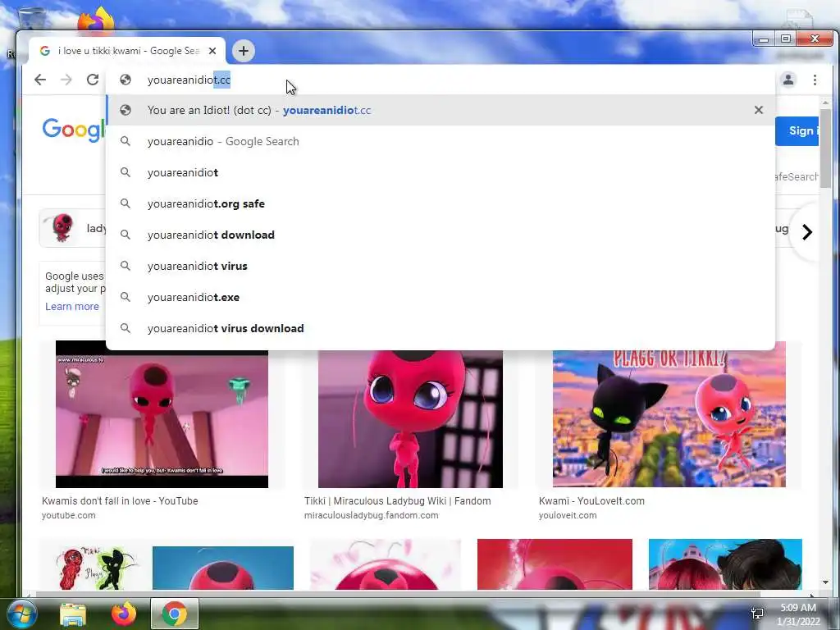Open a new tab with the plus button

pos(244,51)
